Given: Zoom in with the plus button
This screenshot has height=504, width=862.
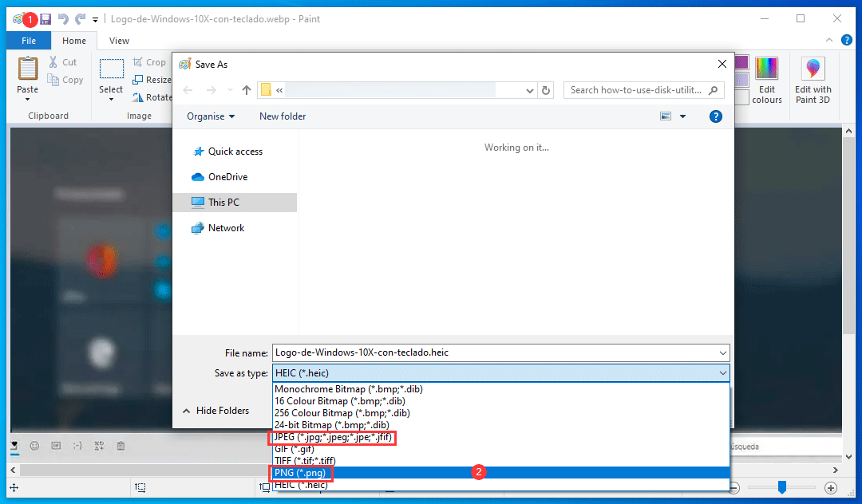Looking at the screenshot, I should point(831,487).
